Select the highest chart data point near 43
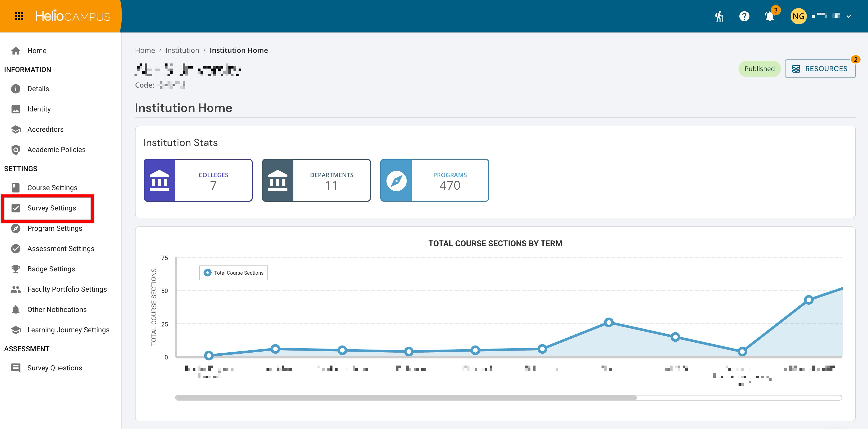868x429 pixels. click(809, 300)
